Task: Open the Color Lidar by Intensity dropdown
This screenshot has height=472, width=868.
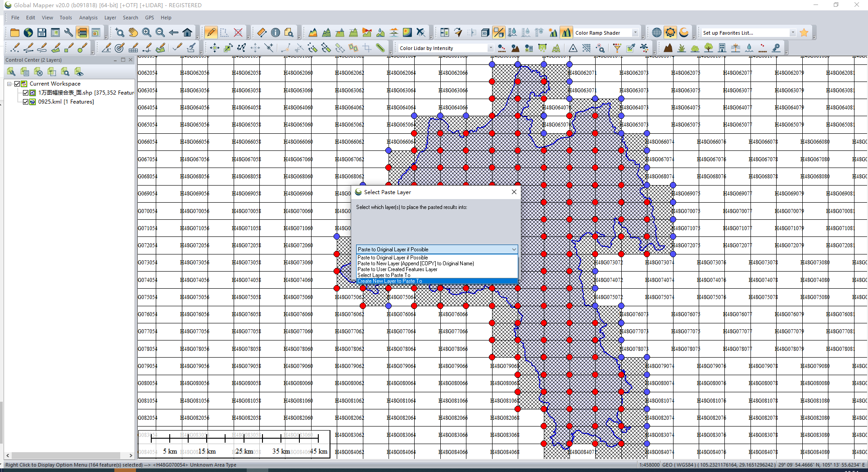Action: [x=490, y=48]
